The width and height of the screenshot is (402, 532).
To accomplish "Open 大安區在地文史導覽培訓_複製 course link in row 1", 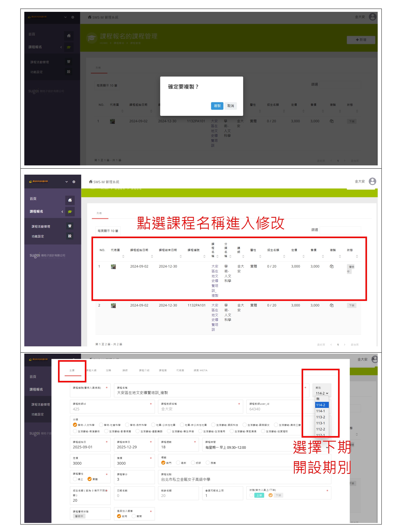I will coord(215,281).
